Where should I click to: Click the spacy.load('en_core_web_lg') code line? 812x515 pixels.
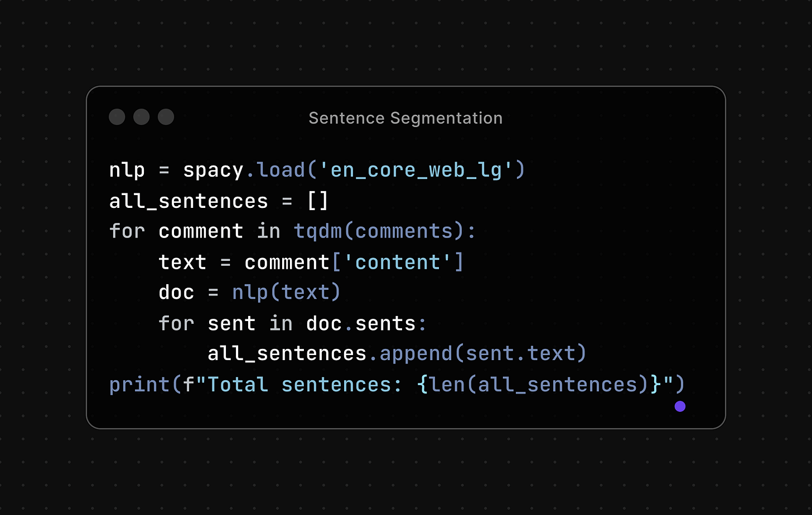pos(317,170)
